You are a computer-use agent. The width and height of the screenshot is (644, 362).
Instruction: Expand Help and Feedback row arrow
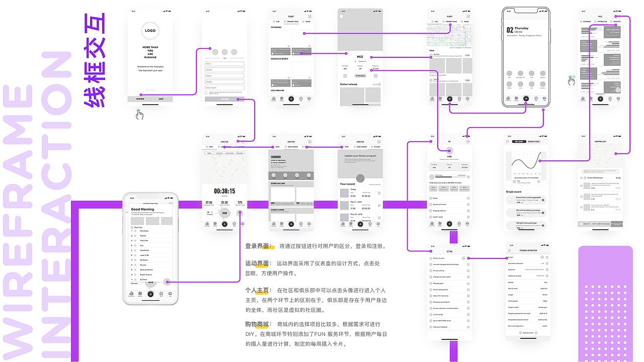point(467,327)
